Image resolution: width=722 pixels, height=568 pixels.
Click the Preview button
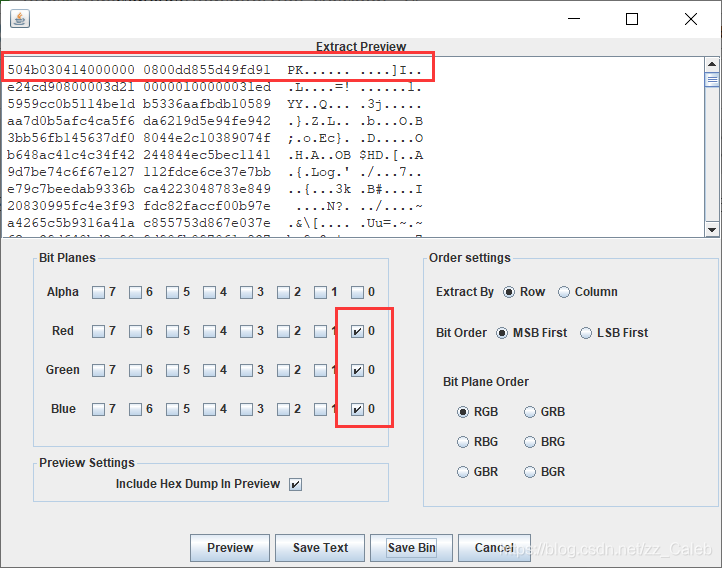(230, 548)
